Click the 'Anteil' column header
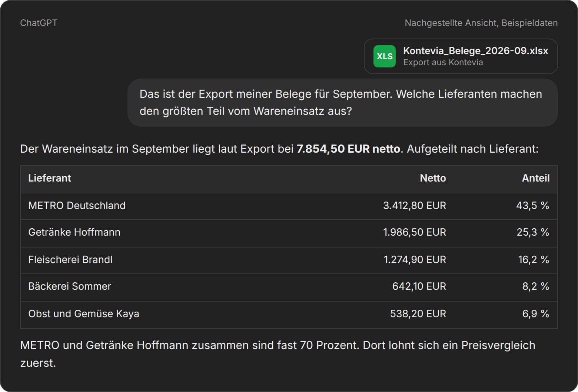 [535, 178]
